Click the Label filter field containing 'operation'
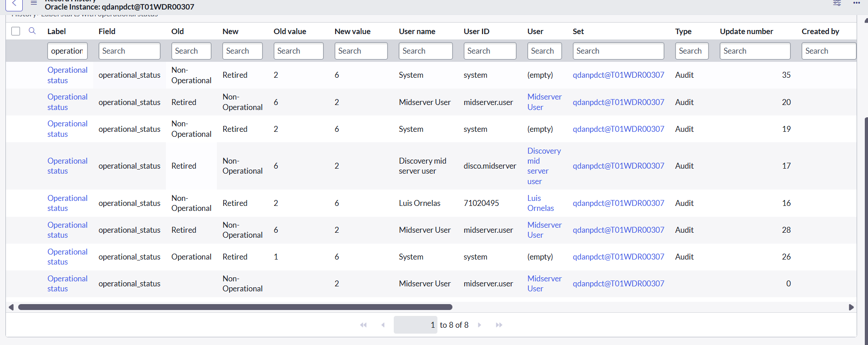 (67, 51)
